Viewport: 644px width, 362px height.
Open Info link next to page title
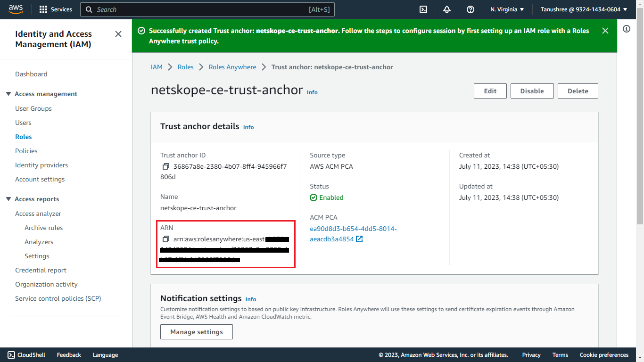tap(312, 92)
